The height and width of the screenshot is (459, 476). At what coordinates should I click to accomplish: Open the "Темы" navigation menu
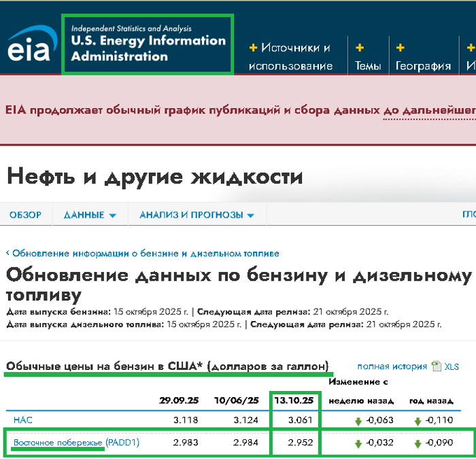coord(368,66)
